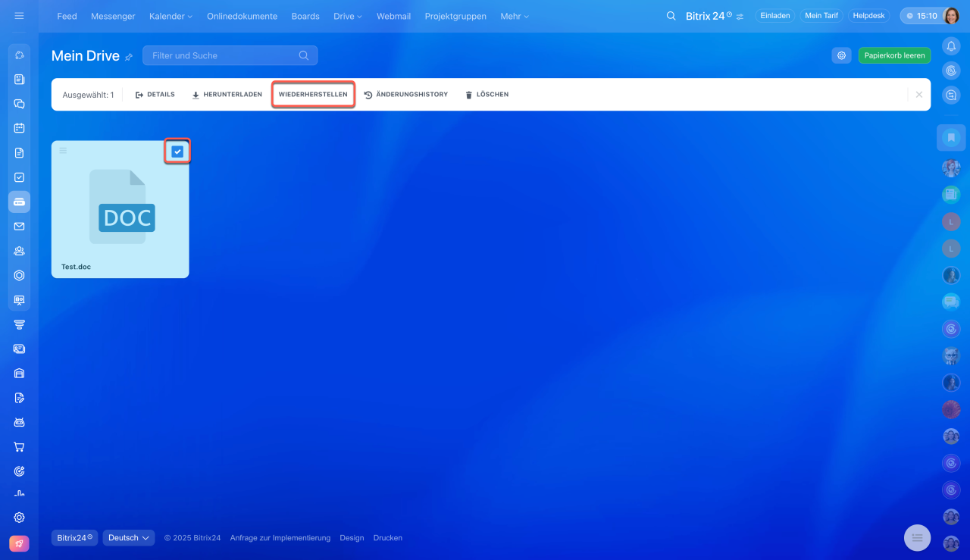This screenshot has width=970, height=560.
Task: Open the envelope mail icon in left sidebar
Action: pos(20,226)
